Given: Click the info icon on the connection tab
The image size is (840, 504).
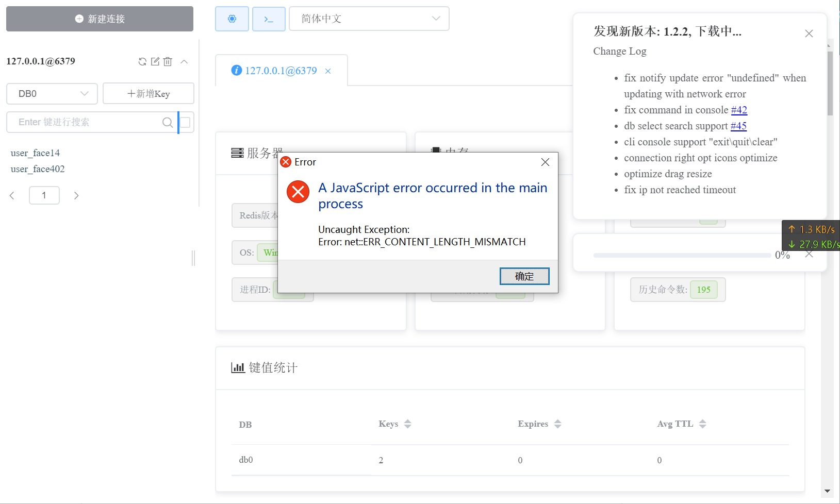Looking at the screenshot, I should point(236,70).
